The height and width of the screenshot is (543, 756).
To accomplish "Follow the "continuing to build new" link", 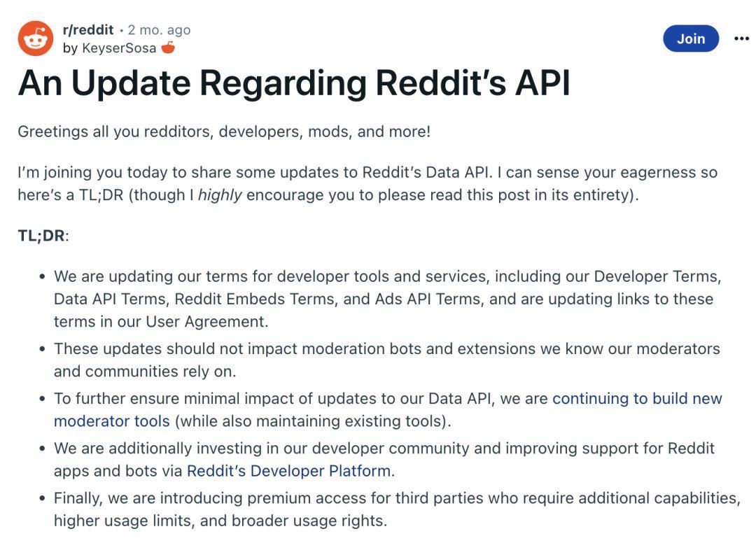I will pos(638,398).
